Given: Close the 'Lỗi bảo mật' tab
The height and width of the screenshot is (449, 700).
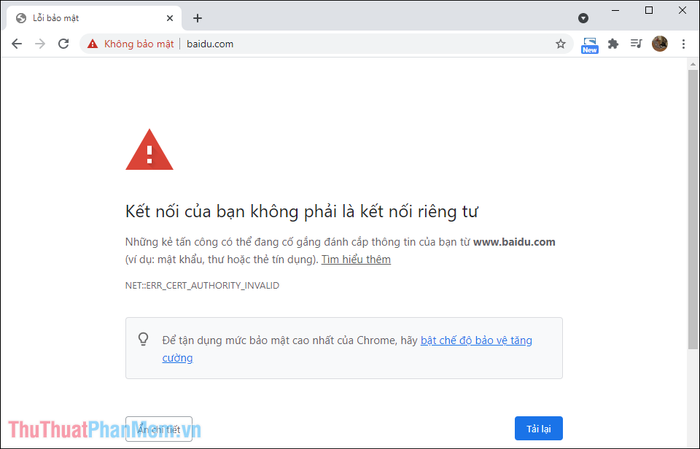Looking at the screenshot, I should tap(170, 18).
